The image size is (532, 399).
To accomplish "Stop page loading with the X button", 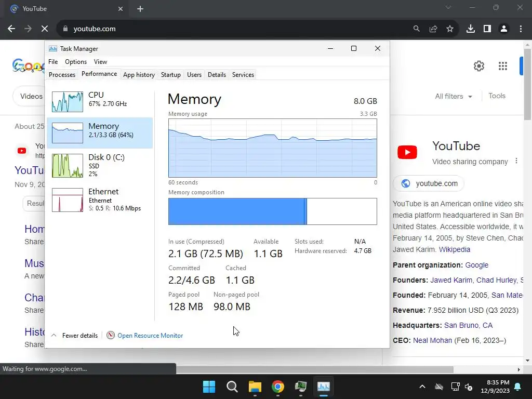I will (x=45, y=29).
